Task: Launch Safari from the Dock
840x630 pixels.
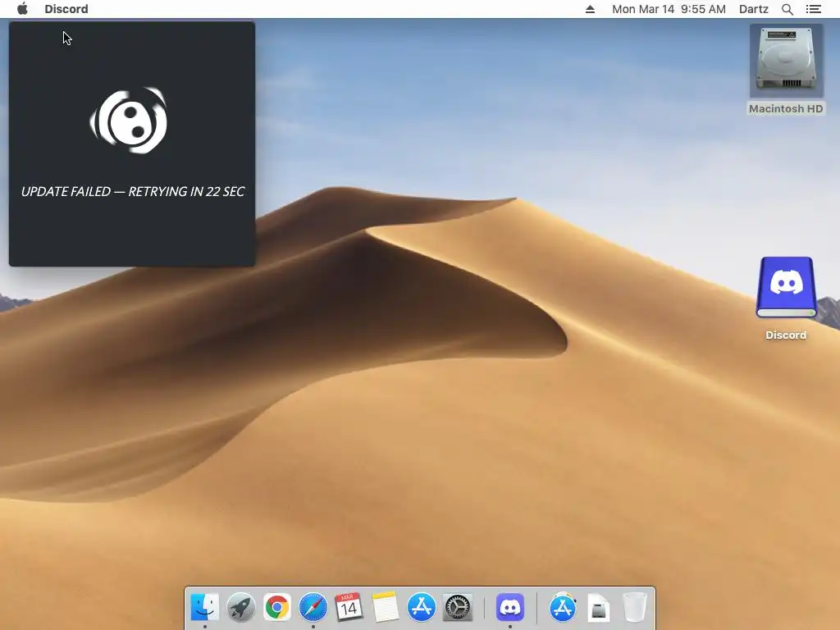Action: [313, 608]
